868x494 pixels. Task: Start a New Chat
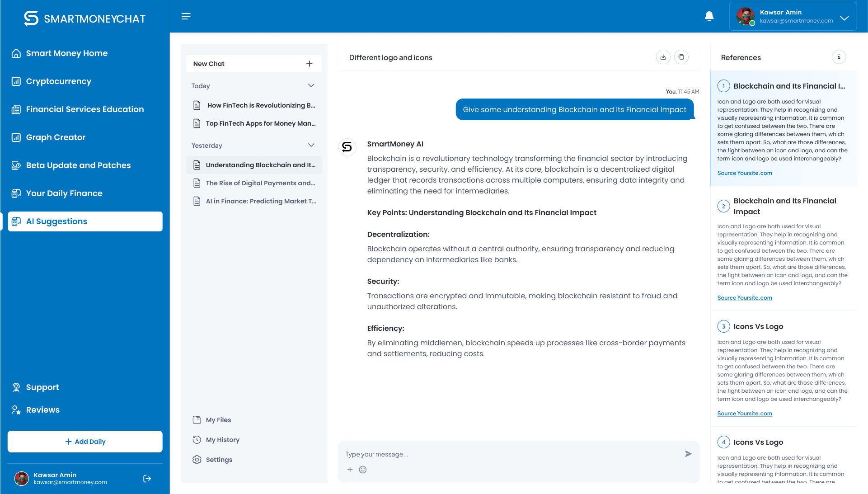click(254, 64)
